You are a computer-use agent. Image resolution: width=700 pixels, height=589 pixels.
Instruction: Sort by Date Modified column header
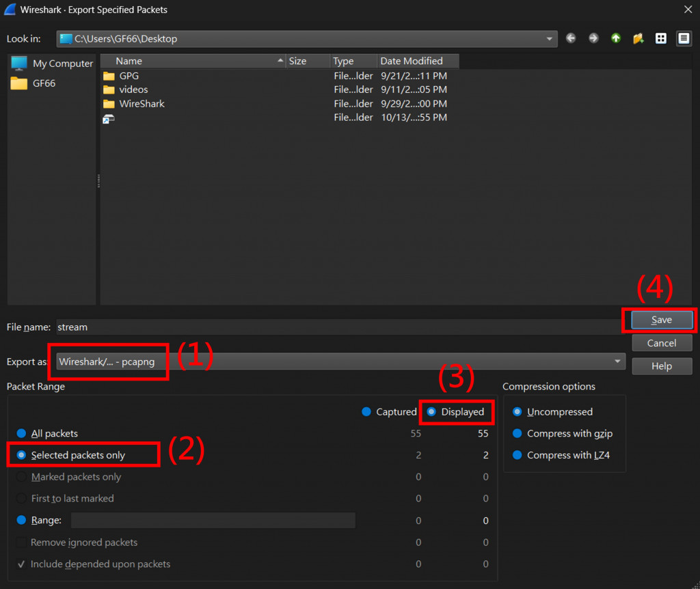418,61
